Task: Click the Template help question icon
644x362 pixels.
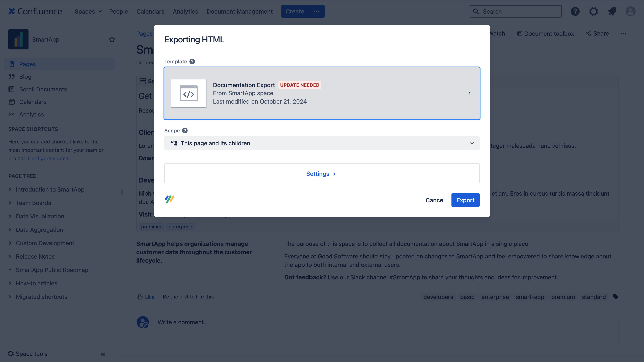Action: click(192, 62)
